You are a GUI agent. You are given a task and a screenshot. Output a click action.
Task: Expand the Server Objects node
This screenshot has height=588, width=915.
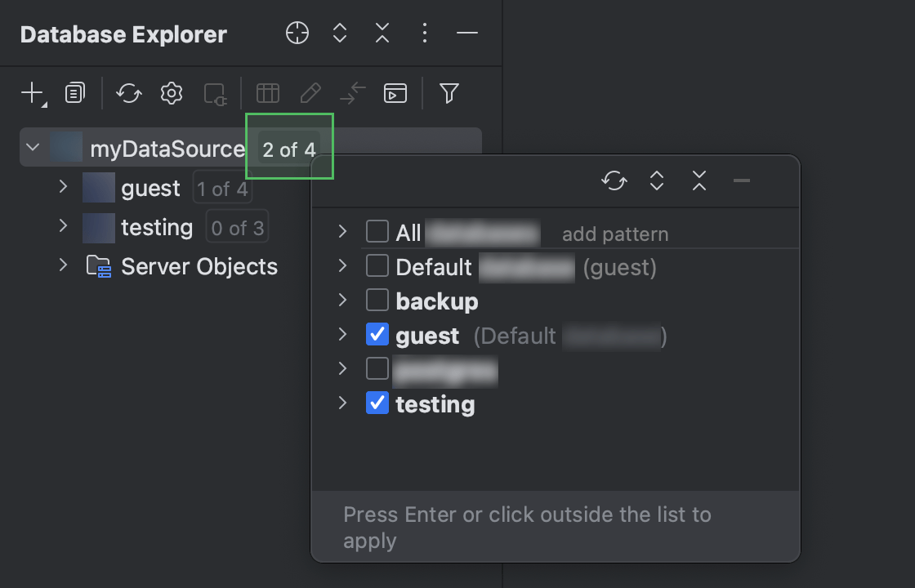[64, 266]
